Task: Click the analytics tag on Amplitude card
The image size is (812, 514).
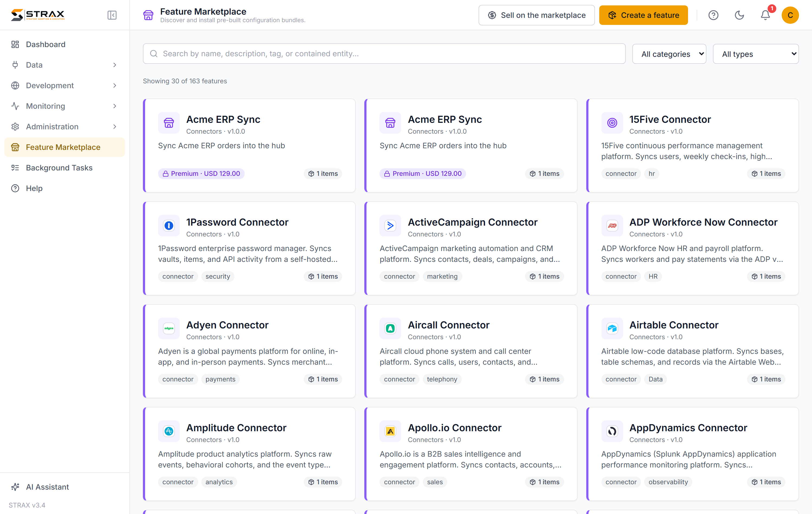Action: (x=219, y=482)
